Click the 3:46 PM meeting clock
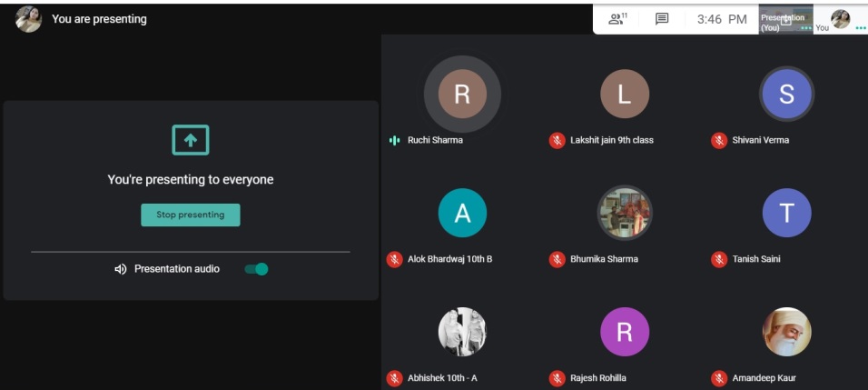Viewport: 868px width, 390px height. [722, 19]
